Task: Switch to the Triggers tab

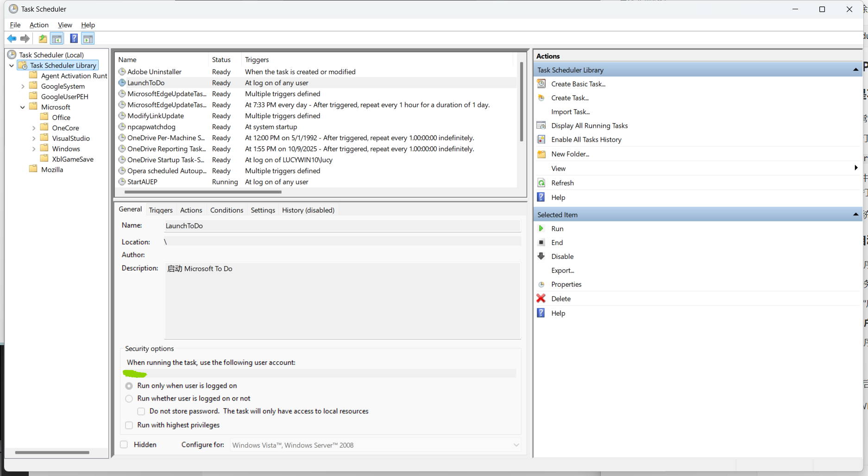Action: pyautogui.click(x=161, y=210)
